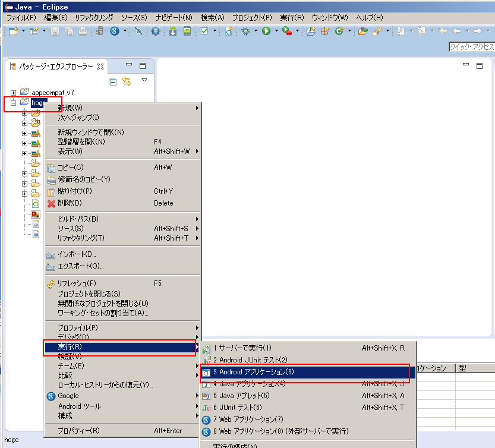Choose インポート(I)... from the context menu

point(122,254)
